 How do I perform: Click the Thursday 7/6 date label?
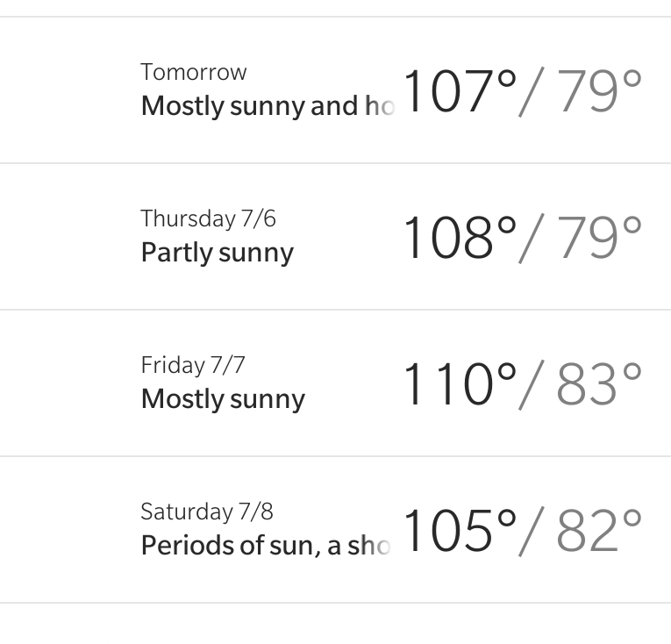pyautogui.click(x=208, y=218)
